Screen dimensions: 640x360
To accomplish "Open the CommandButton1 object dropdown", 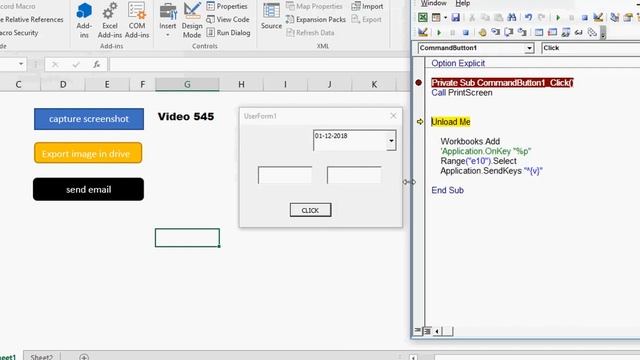I will tap(529, 48).
